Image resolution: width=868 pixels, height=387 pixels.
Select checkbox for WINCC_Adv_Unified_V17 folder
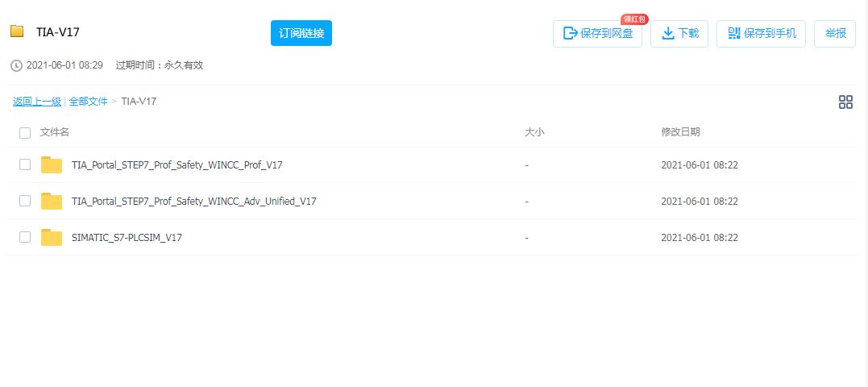[x=25, y=201]
